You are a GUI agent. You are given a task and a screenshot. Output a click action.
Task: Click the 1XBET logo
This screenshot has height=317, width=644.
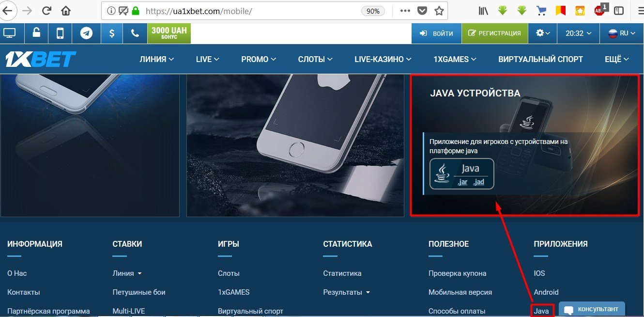pyautogui.click(x=40, y=59)
